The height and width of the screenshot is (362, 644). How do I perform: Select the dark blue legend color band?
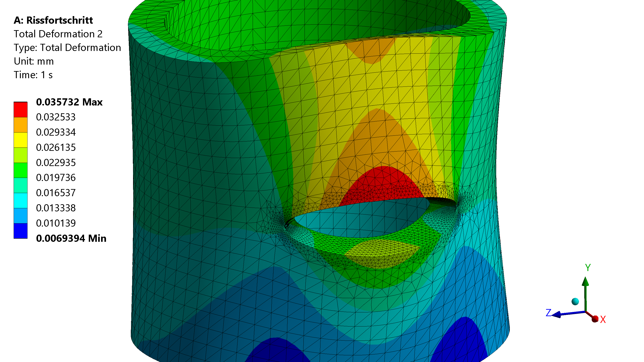pos(21,231)
